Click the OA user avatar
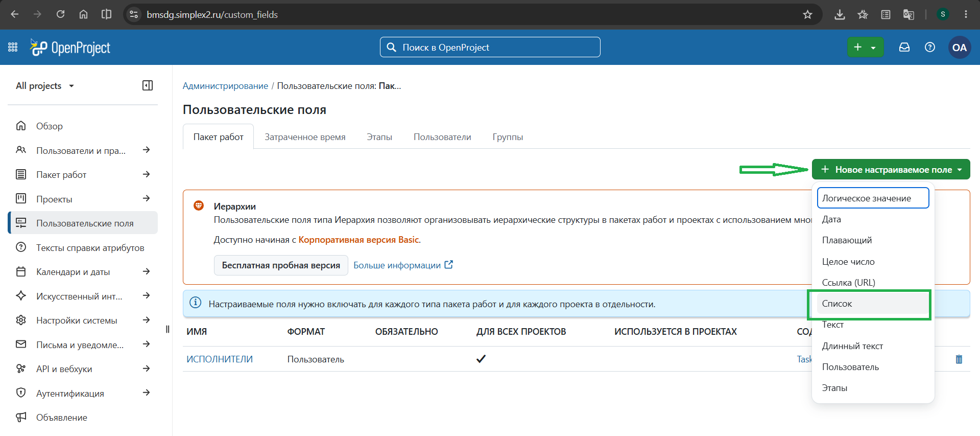Image resolution: width=980 pixels, height=436 pixels. pos(959,48)
